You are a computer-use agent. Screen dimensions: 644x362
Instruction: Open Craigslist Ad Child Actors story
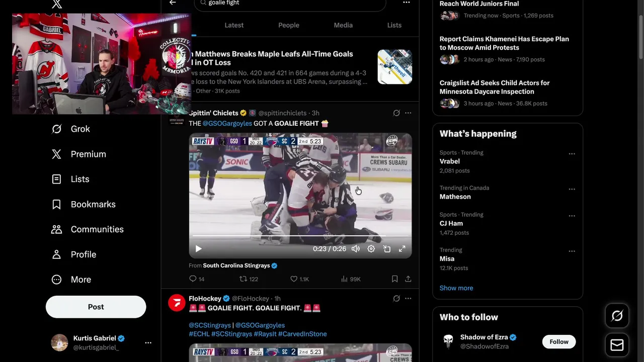click(495, 87)
